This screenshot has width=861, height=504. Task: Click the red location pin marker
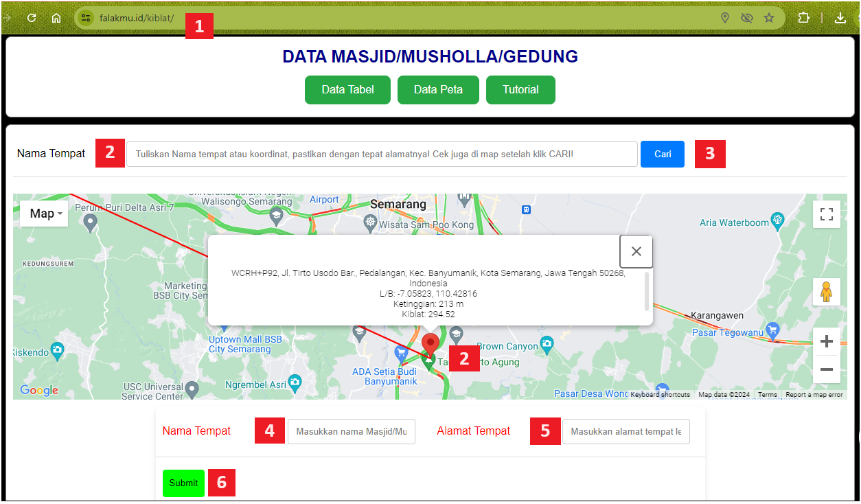click(430, 345)
